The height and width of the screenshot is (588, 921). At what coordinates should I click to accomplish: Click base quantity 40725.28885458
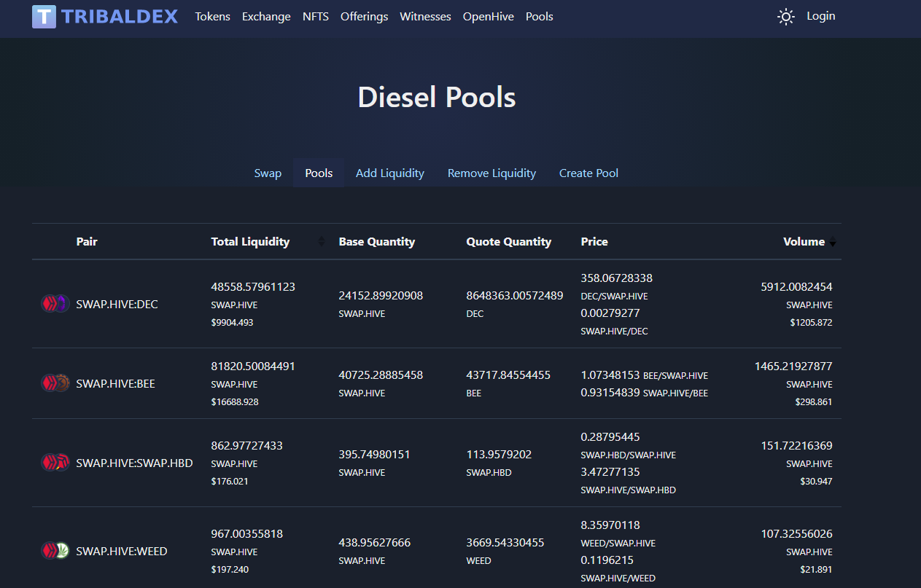tap(381, 375)
